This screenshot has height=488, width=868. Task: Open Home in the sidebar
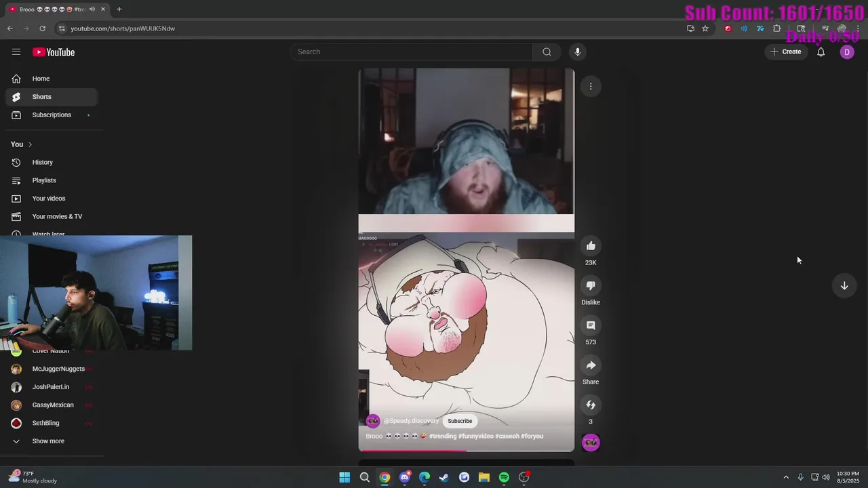(52, 79)
